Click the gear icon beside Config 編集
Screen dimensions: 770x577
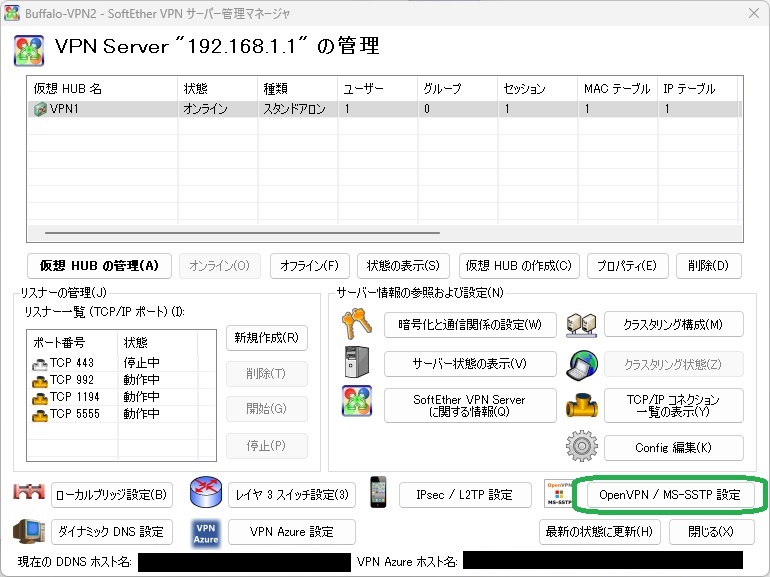pos(582,446)
